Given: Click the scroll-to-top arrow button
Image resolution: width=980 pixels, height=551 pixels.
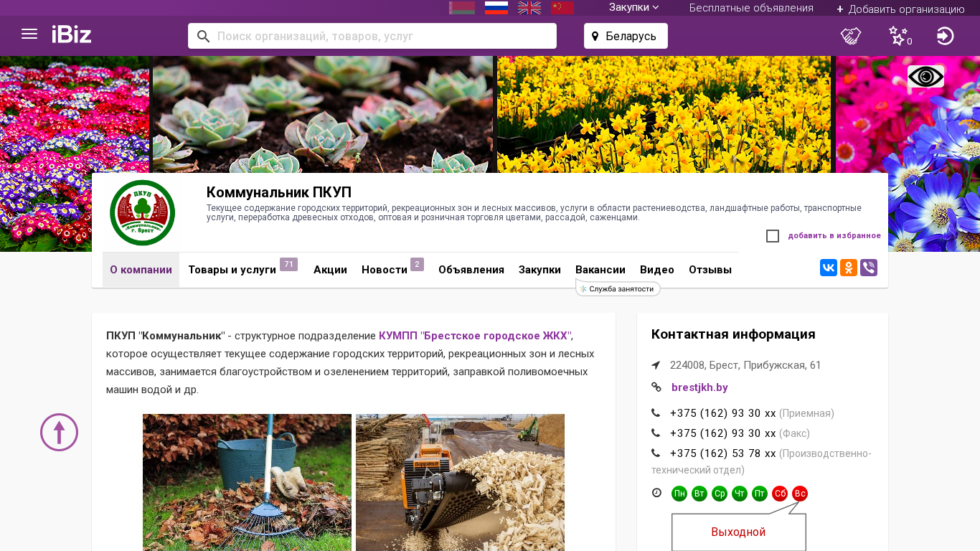Looking at the screenshot, I should coord(59,432).
